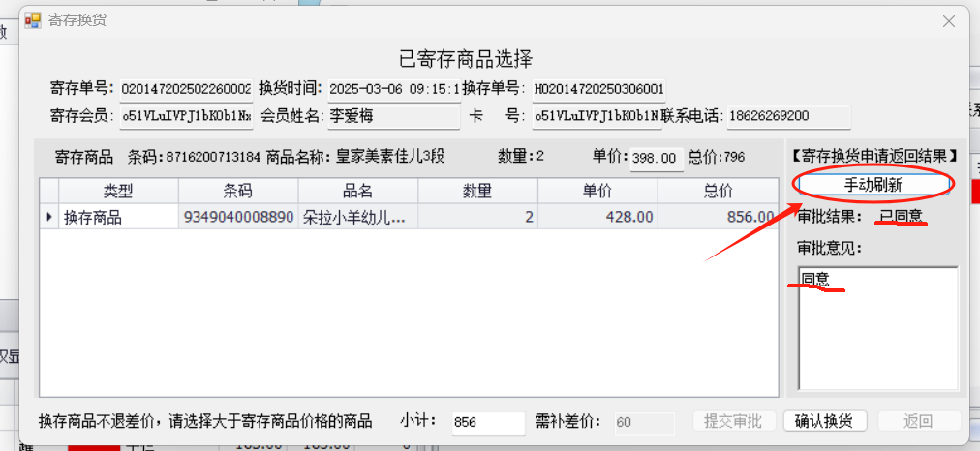Viewport: 980px width, 451px height.
Task: Select the row marker arrow of 换存商品 row
Action: 49,217
